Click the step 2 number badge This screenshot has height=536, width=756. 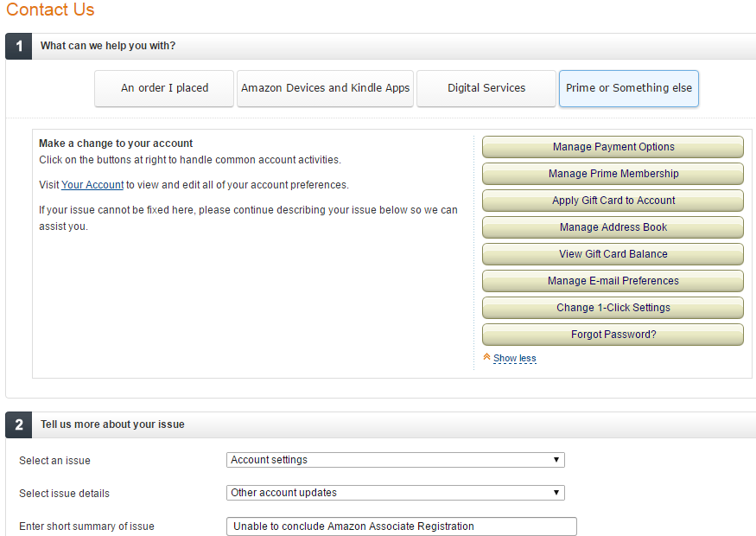click(19, 425)
